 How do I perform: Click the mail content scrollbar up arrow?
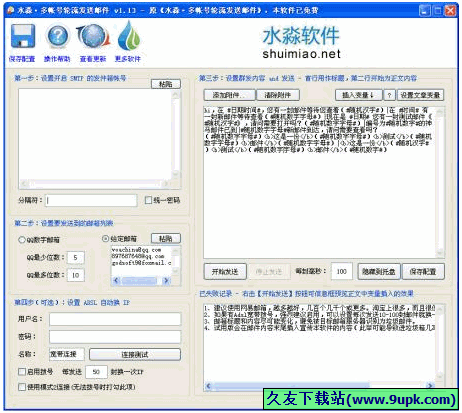tap(440, 113)
